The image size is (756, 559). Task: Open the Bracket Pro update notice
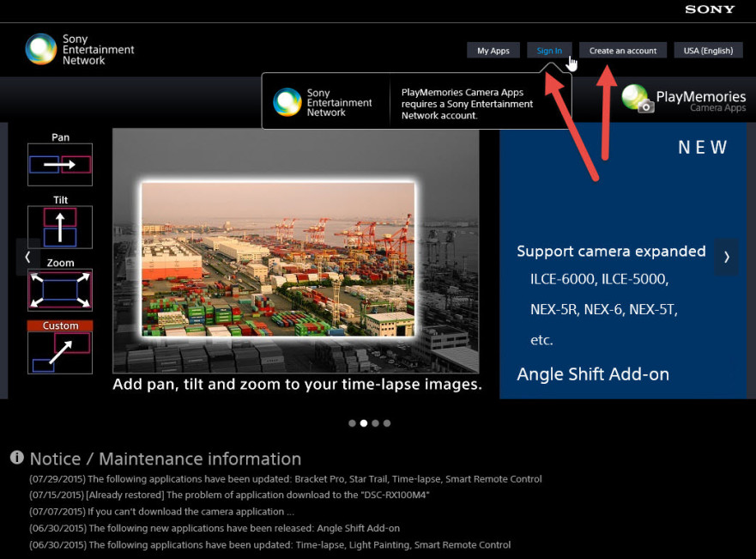click(x=283, y=479)
